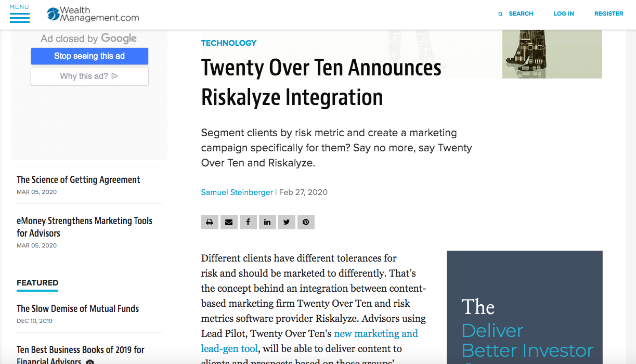Click the search magnifier icon

(501, 14)
